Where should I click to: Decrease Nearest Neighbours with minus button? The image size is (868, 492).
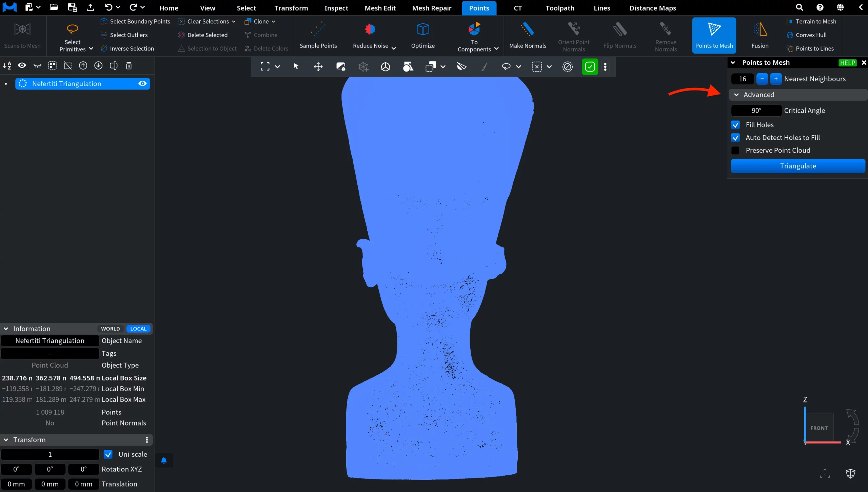(x=762, y=79)
